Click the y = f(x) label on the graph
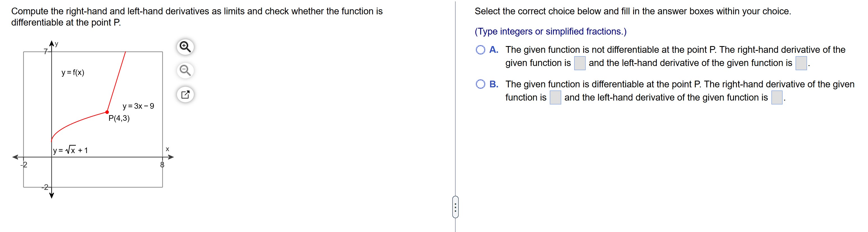The height and width of the screenshot is (232, 868). 73,72
